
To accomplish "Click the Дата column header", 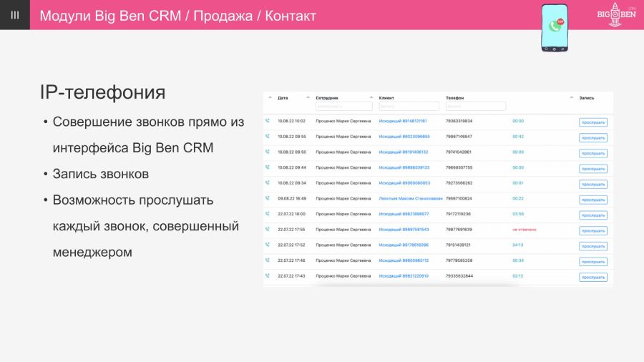I will (x=283, y=98).
